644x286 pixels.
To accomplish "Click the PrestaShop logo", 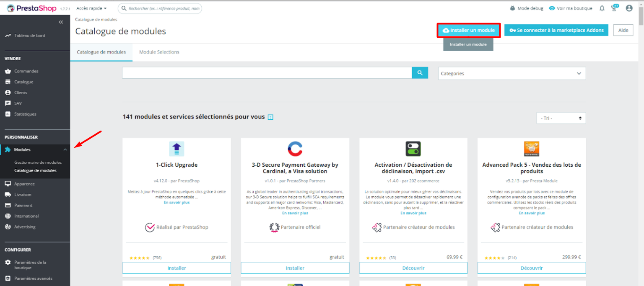I will pos(32,8).
